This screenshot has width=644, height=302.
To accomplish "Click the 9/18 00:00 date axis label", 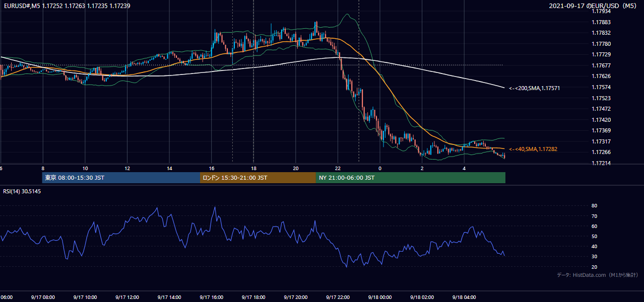I will coord(380,297).
